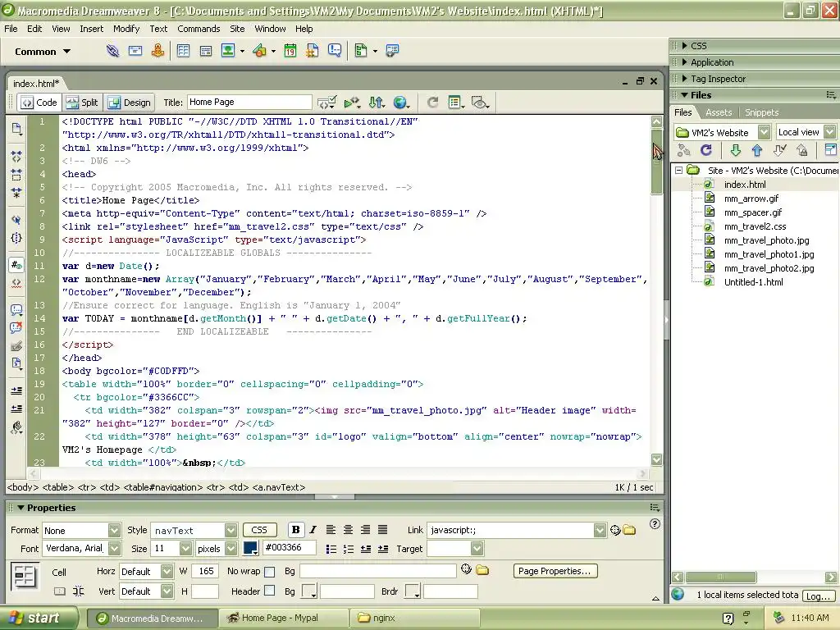Toggle Italic formatting in Properties
This screenshot has height=630, width=840.
click(x=313, y=530)
